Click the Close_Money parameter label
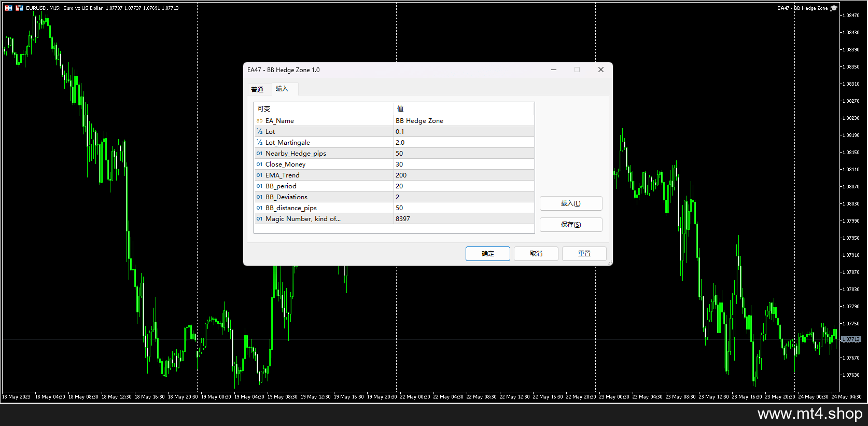This screenshot has width=868, height=426. tap(286, 164)
